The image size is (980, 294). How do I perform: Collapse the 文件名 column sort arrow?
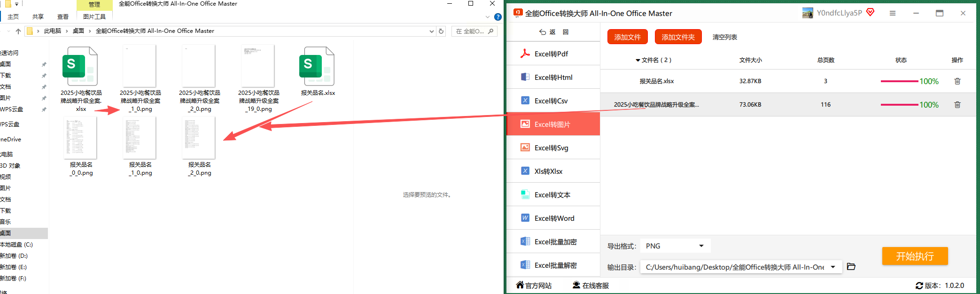pyautogui.click(x=638, y=60)
